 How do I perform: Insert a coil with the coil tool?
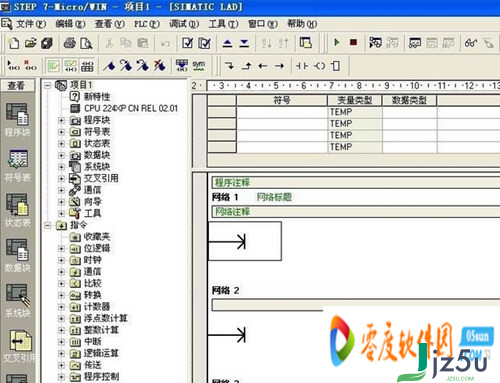coord(320,66)
